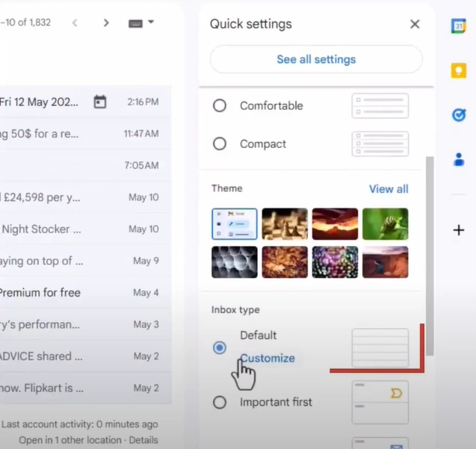Click See all settings button
Image resolution: width=476 pixels, height=449 pixels.
pos(316,59)
